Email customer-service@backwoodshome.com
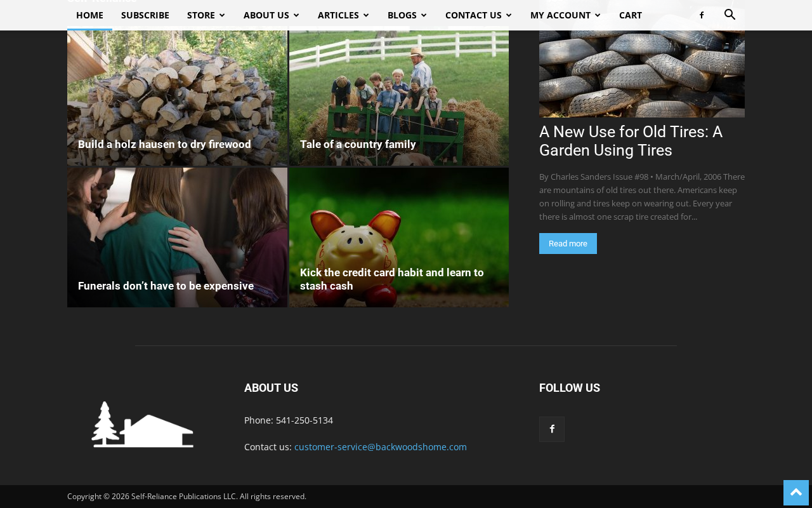The image size is (812, 508). [x=381, y=447]
